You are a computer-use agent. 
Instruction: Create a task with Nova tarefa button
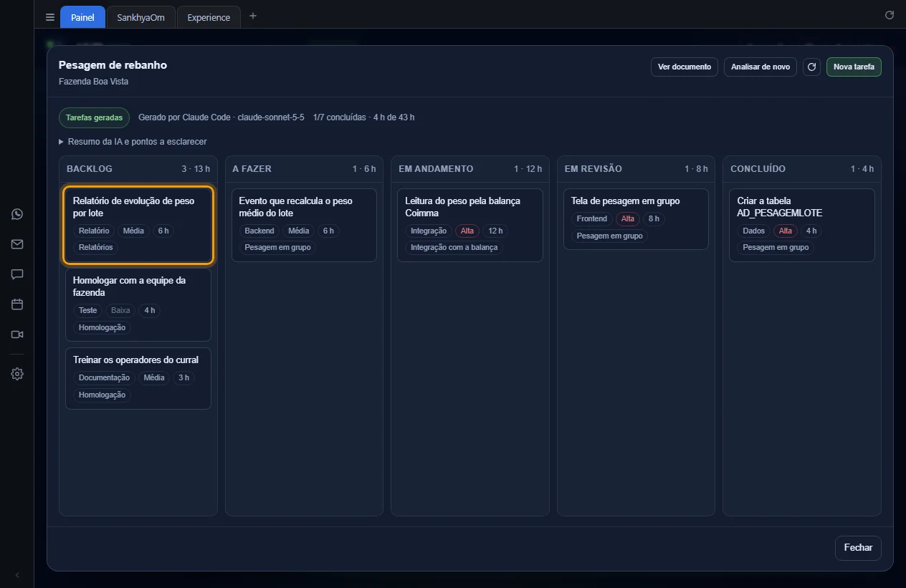click(x=854, y=67)
